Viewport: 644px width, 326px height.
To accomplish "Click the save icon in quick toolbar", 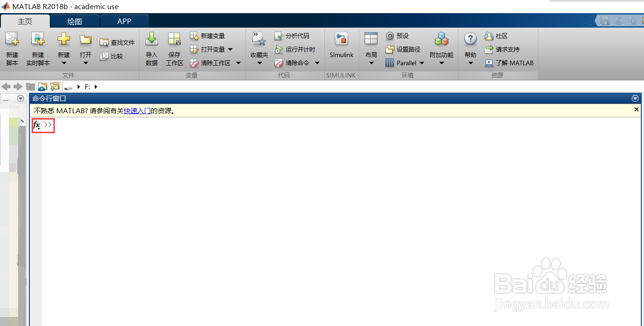I will point(605,20).
